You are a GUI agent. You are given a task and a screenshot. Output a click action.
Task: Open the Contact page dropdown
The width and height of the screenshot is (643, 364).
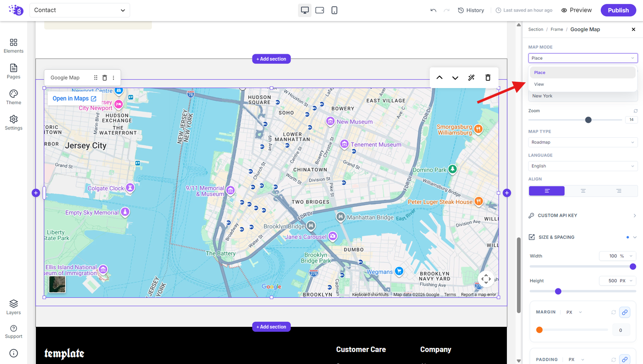pyautogui.click(x=80, y=10)
